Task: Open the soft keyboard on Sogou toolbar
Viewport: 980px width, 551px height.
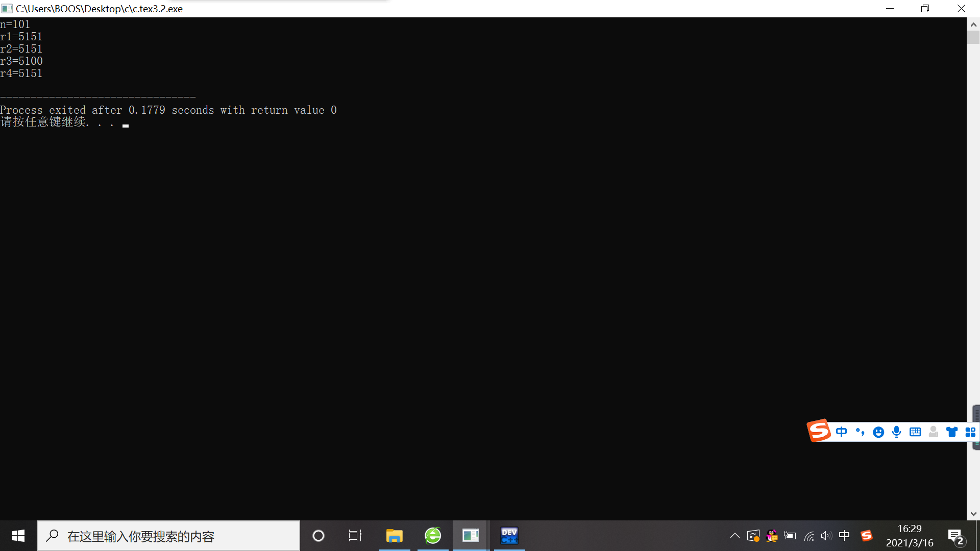Action: coord(915,432)
